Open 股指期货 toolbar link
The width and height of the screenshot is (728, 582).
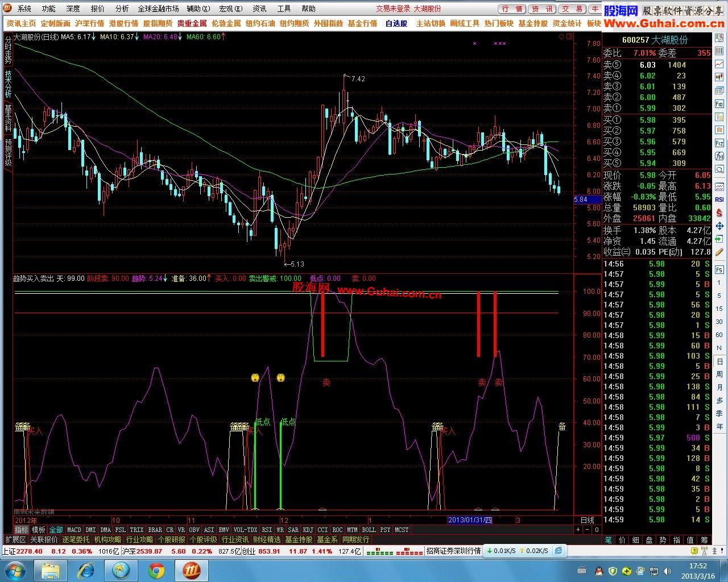(158, 23)
